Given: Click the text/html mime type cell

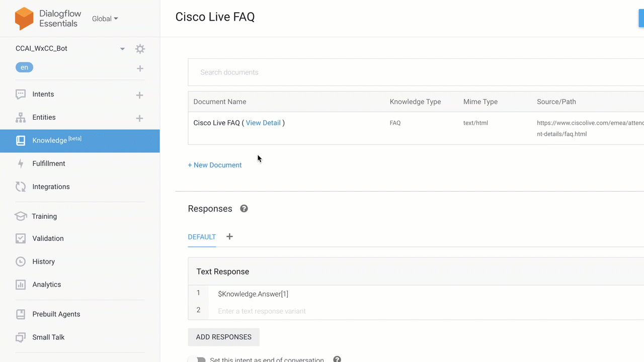Looking at the screenshot, I should [475, 123].
